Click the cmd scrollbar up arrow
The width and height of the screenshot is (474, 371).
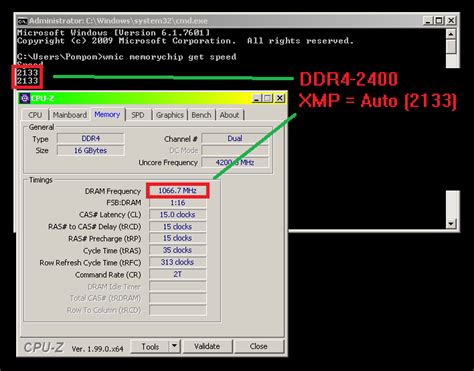pyautogui.click(x=451, y=34)
